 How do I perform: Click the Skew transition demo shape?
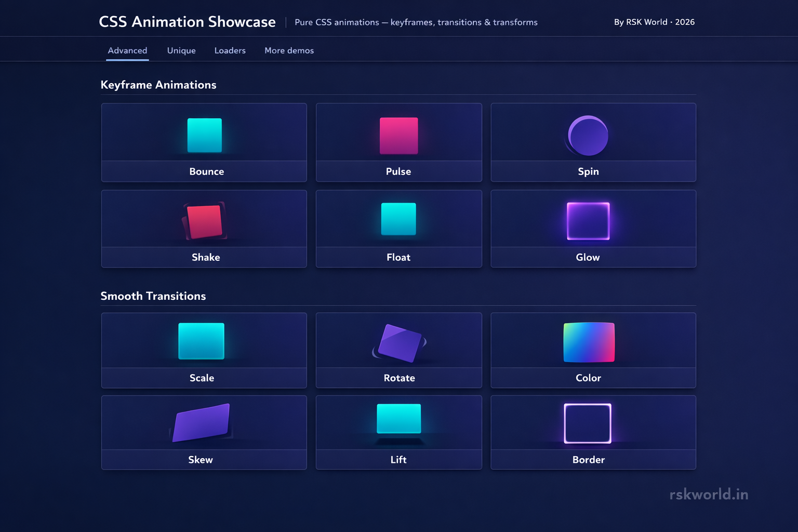coord(201,422)
